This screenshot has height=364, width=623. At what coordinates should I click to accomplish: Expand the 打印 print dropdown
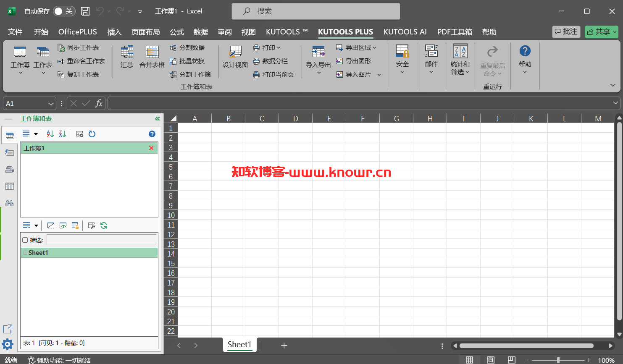[279, 48]
